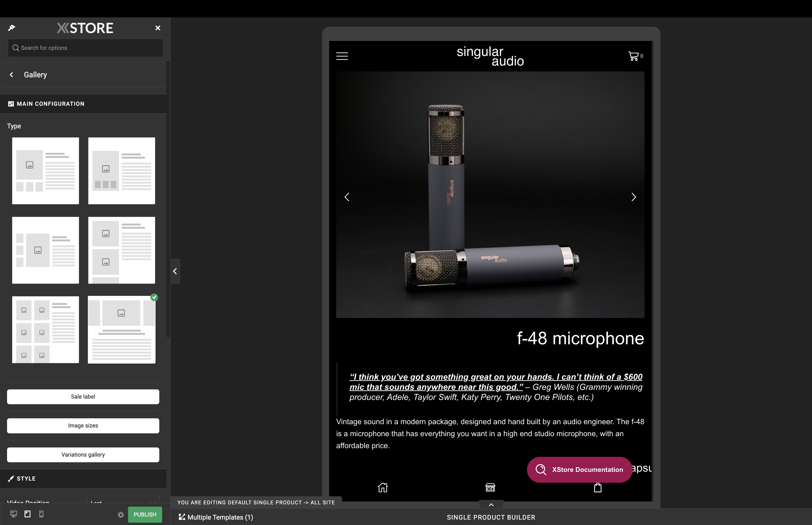Click the hamburger menu icon in preview
Image resolution: width=812 pixels, height=525 pixels.
(x=342, y=56)
